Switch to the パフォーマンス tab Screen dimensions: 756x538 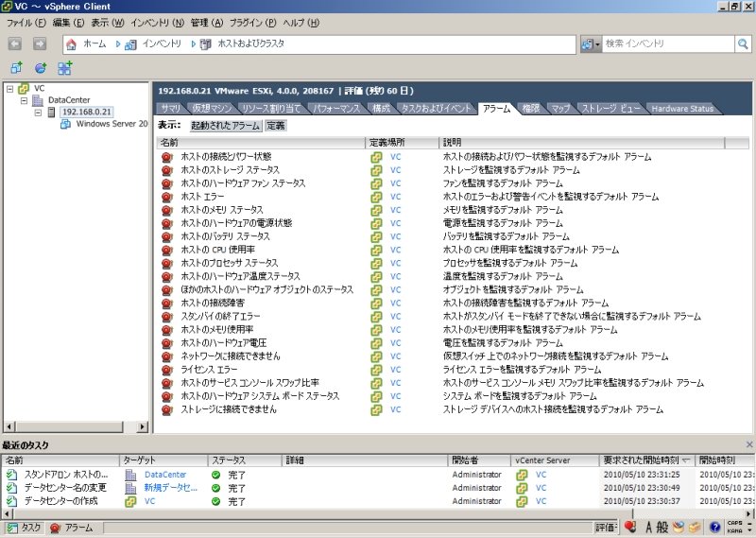click(336, 109)
